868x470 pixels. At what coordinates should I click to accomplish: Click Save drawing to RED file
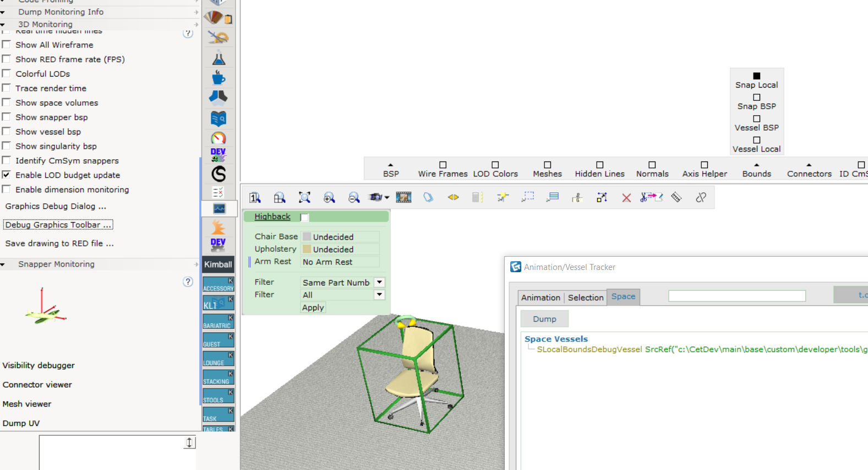coord(59,244)
